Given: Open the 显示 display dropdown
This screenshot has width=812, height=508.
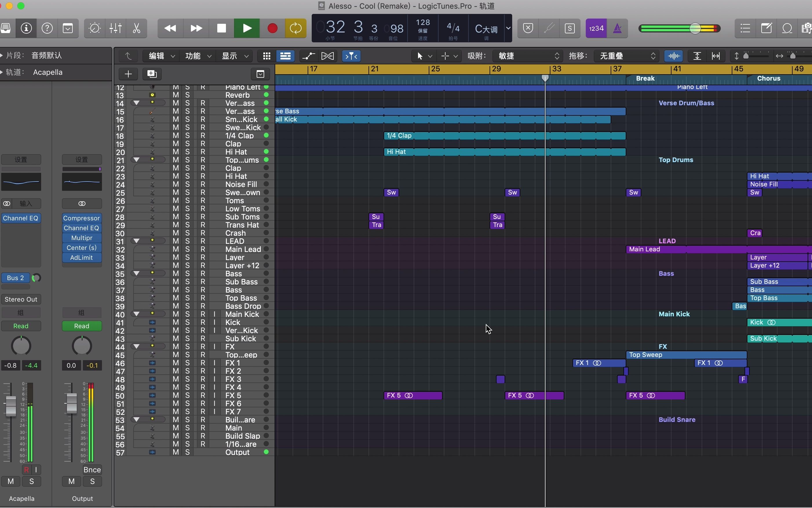Looking at the screenshot, I should [x=234, y=56].
